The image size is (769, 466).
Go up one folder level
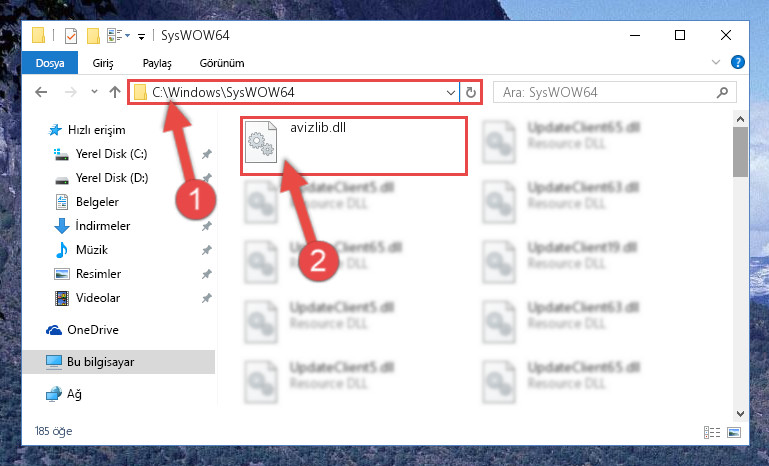(x=115, y=92)
